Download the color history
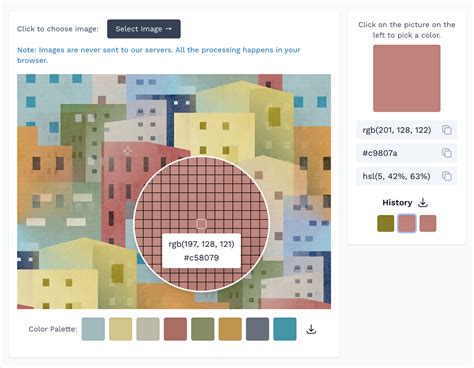 [423, 202]
